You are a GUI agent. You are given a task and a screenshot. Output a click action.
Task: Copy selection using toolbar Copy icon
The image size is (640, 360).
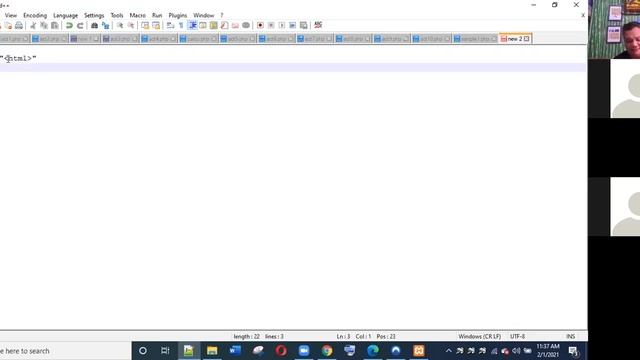click(x=44, y=25)
